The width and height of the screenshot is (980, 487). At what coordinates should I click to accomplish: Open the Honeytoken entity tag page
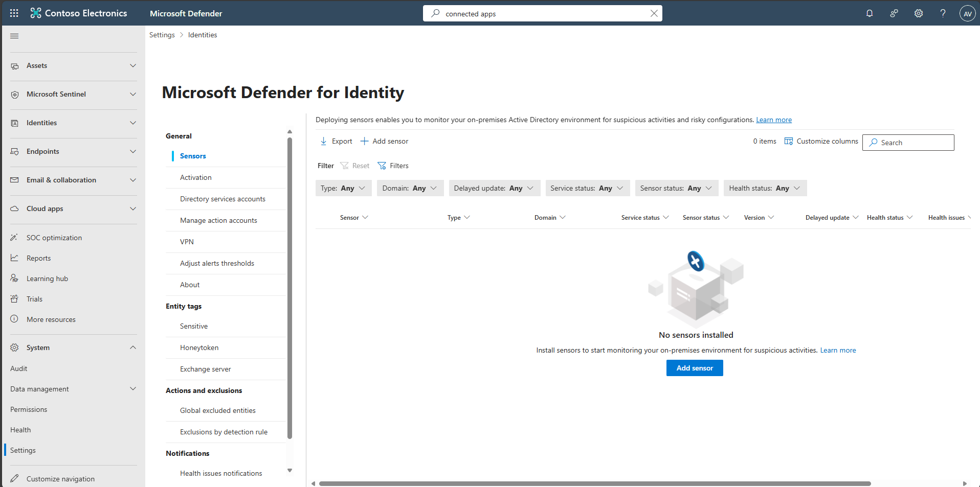click(199, 347)
